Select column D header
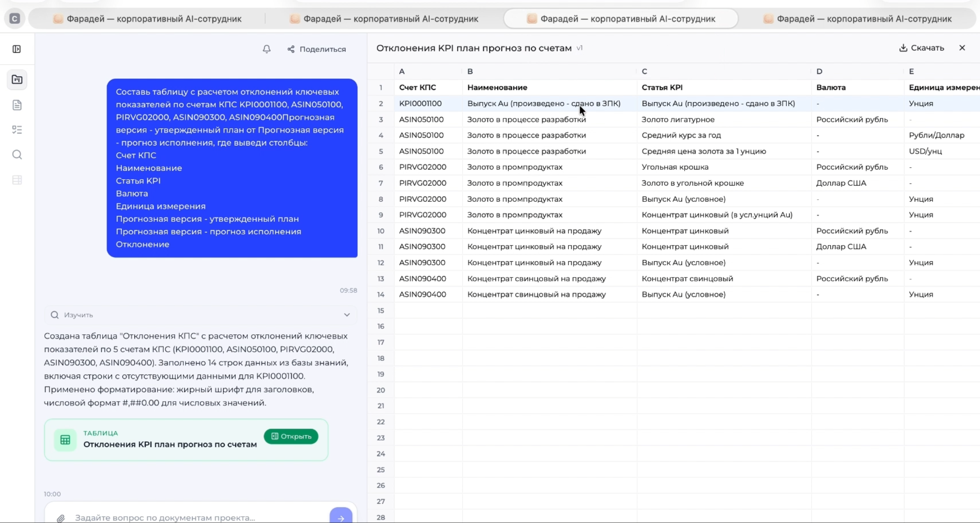Viewport: 980px width, 523px height. point(858,71)
